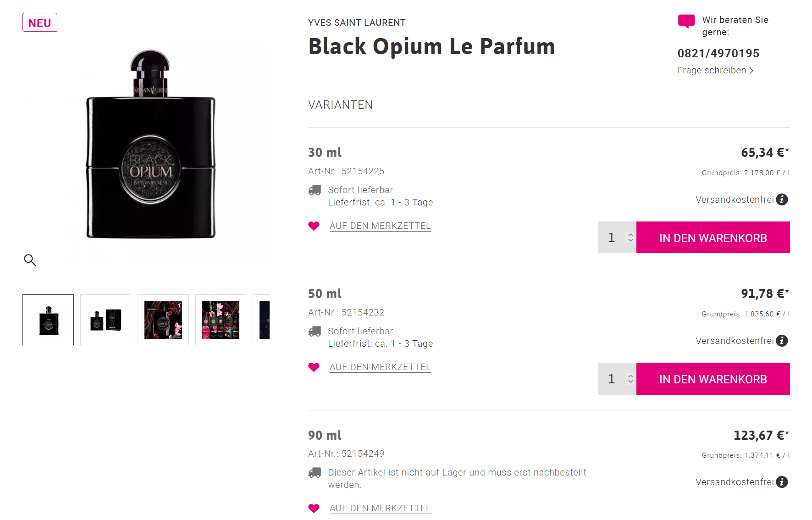The height and width of the screenshot is (520, 812).
Task: Click the magnifier zoom icon under product image
Action: [x=30, y=260]
